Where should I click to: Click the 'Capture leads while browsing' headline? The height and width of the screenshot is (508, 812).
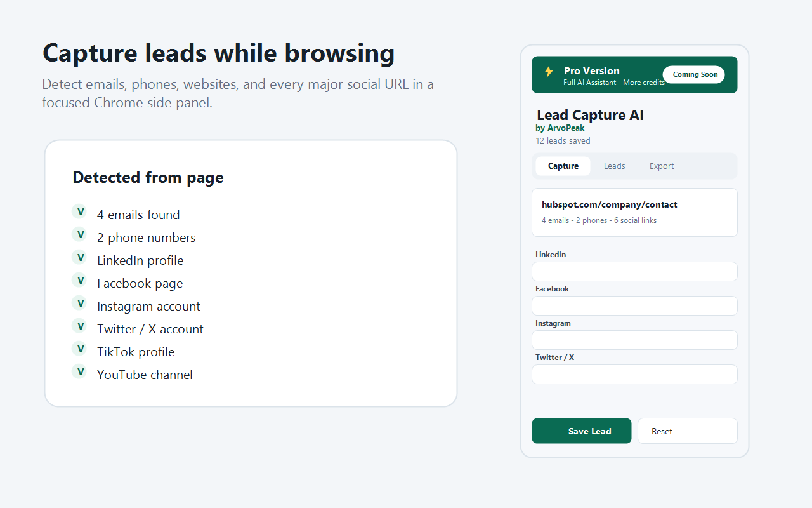(x=218, y=53)
